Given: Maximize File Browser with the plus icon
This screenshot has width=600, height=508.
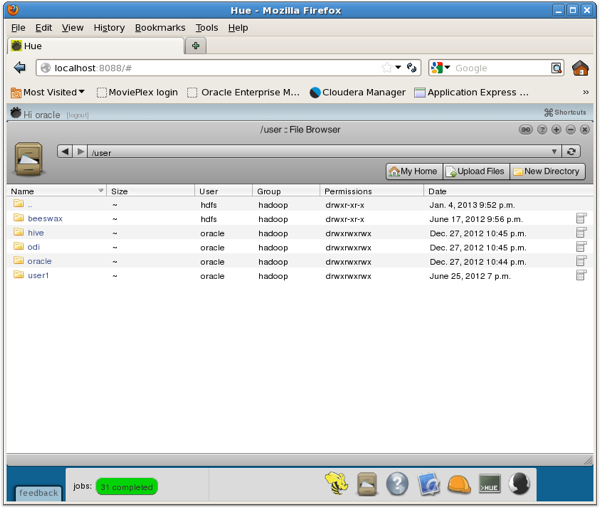Looking at the screenshot, I should (556, 130).
